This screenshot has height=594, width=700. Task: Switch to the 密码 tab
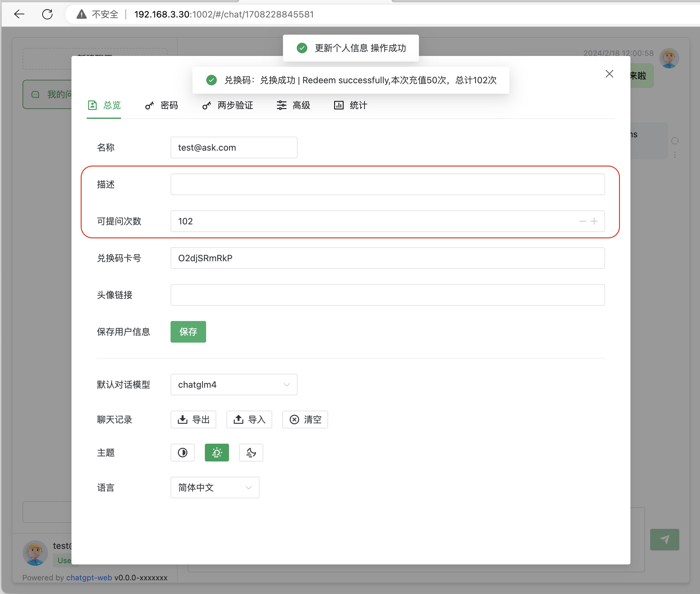162,106
